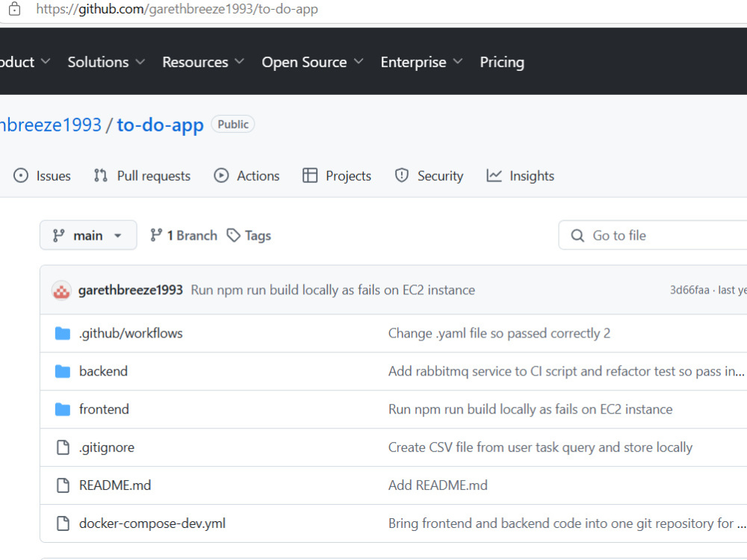Screen dimensions: 747x560
Task: Open frontend row commit 'Run npm run build locally'
Action: pos(530,409)
